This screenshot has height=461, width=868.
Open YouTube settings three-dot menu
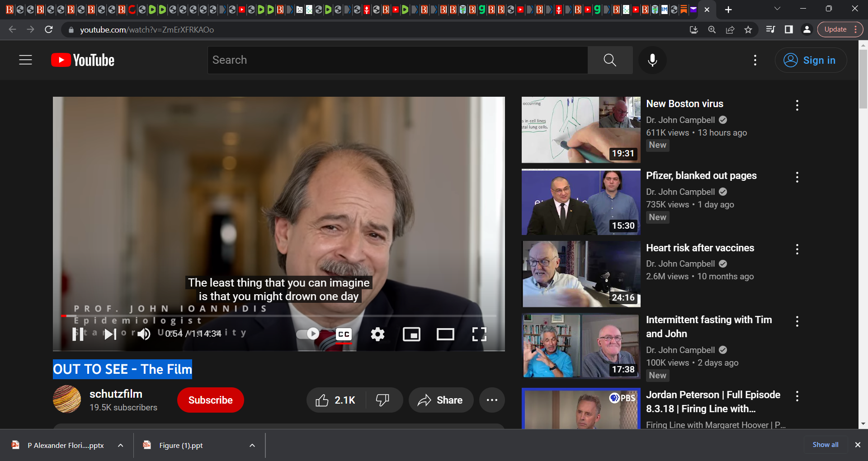tap(755, 60)
